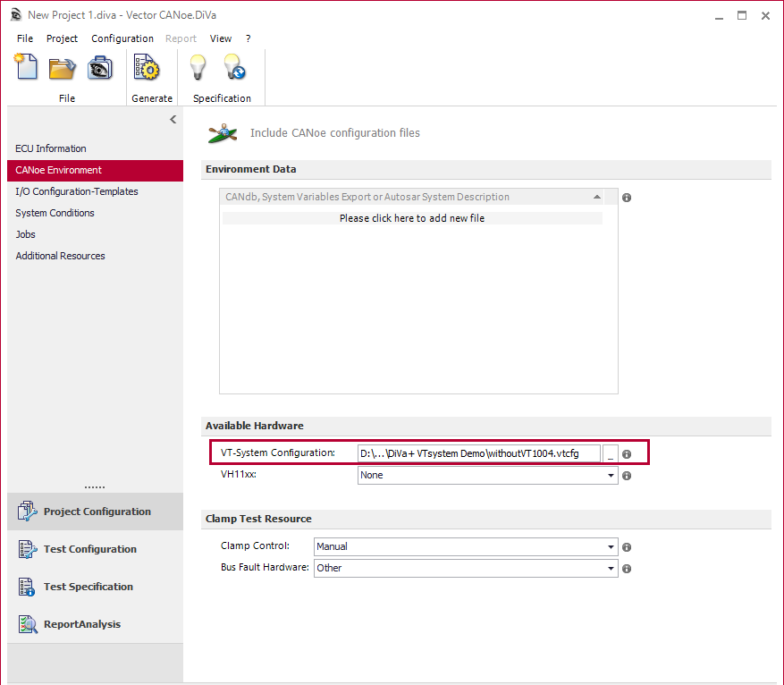Open a project with the folder icon

[x=62, y=67]
